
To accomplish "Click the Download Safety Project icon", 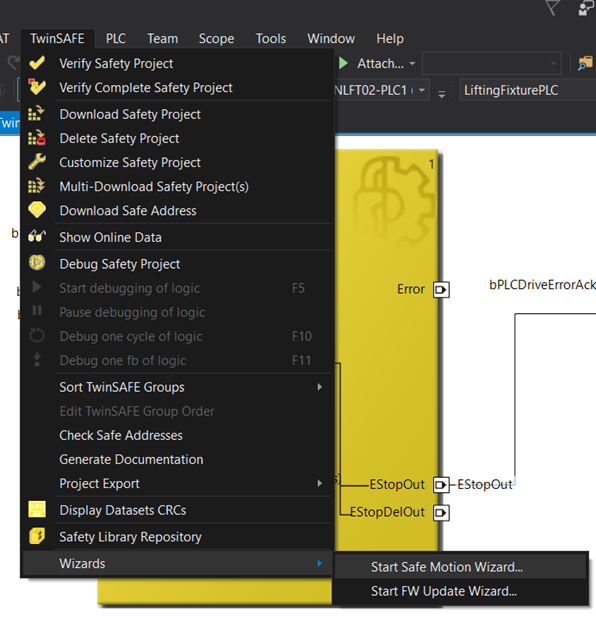I will click(37, 114).
